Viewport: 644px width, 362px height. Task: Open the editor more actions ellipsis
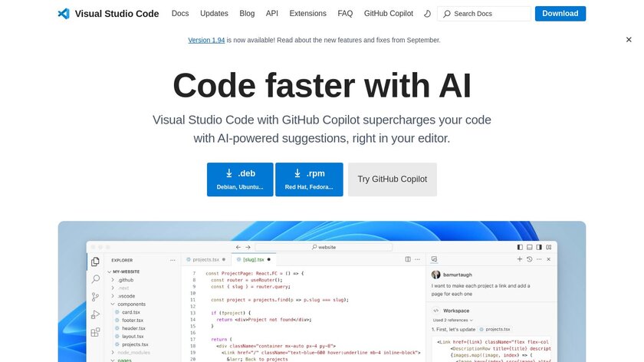click(x=417, y=259)
